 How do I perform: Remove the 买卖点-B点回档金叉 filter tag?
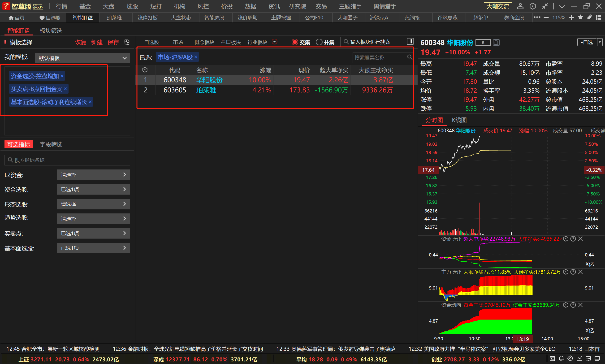coord(65,89)
